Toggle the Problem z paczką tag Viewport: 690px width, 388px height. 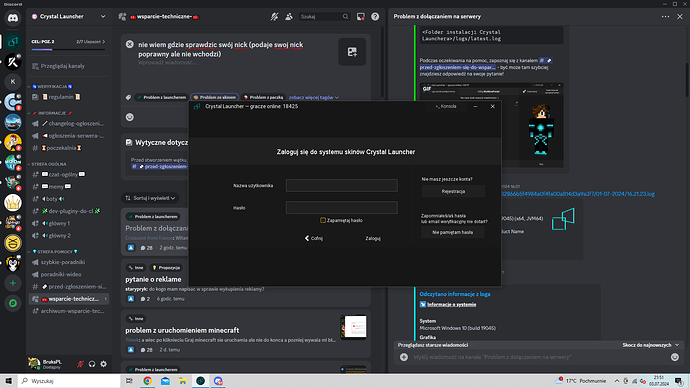coord(263,97)
